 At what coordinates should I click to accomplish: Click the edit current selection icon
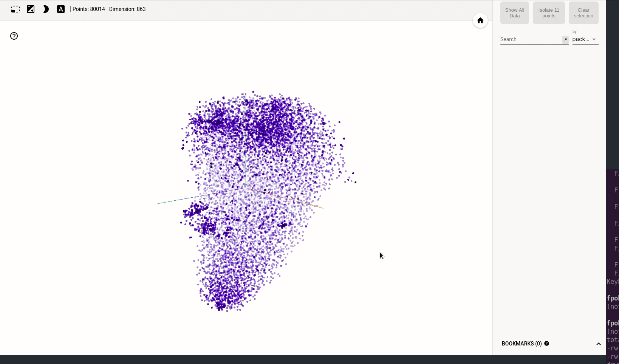coord(31,9)
